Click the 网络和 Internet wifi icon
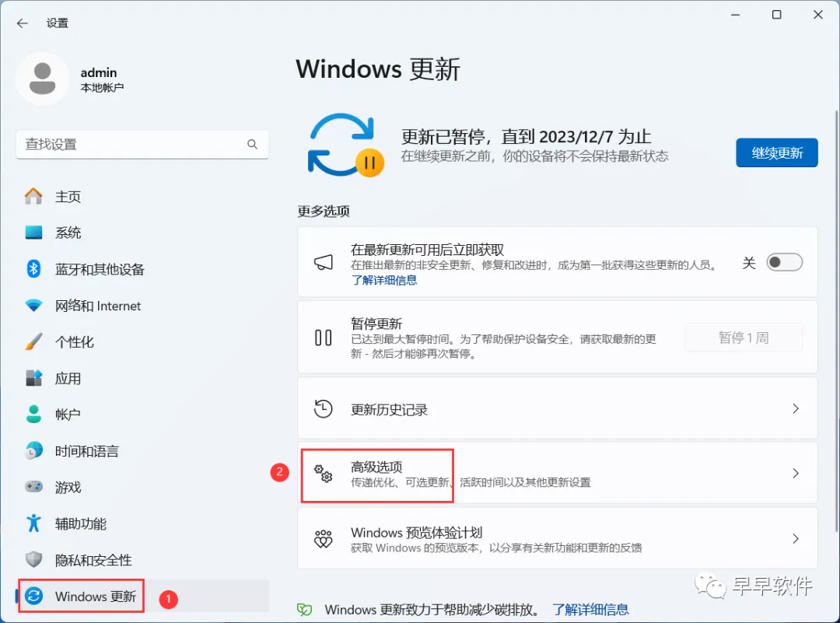The width and height of the screenshot is (840, 623). point(33,306)
